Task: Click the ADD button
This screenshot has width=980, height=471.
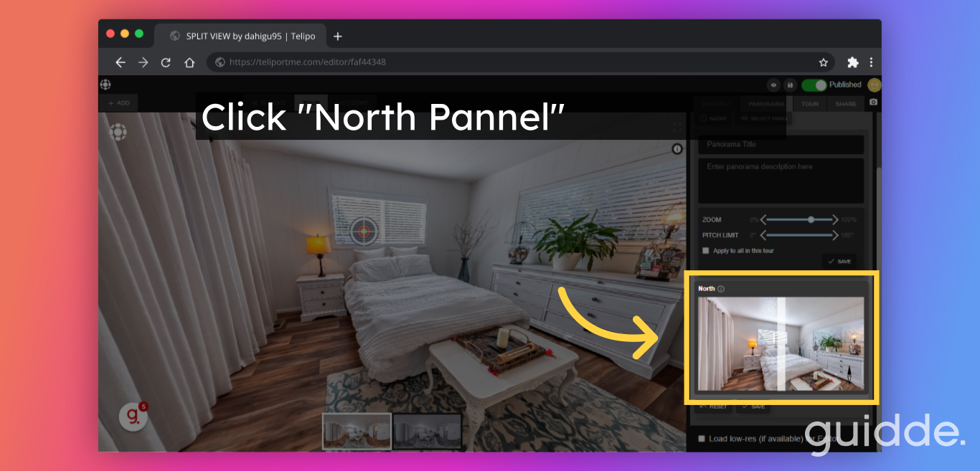Action: tap(118, 103)
